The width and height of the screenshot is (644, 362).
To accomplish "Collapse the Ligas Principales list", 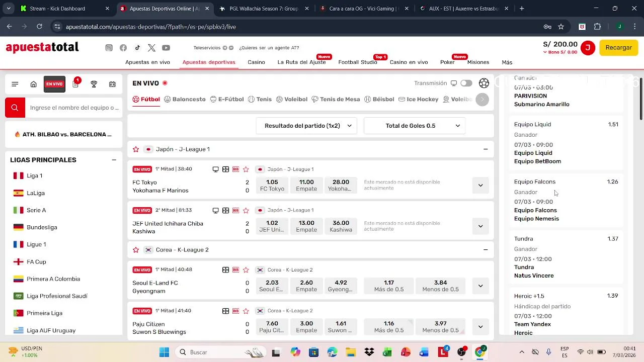I will [114, 160].
